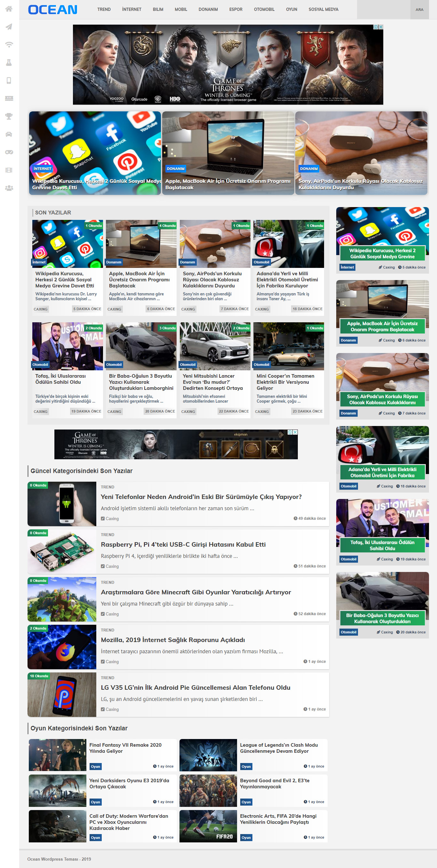The height and width of the screenshot is (868, 437).
Task: Click the LG V35 Android Pie thumbnail
Action: point(62,695)
